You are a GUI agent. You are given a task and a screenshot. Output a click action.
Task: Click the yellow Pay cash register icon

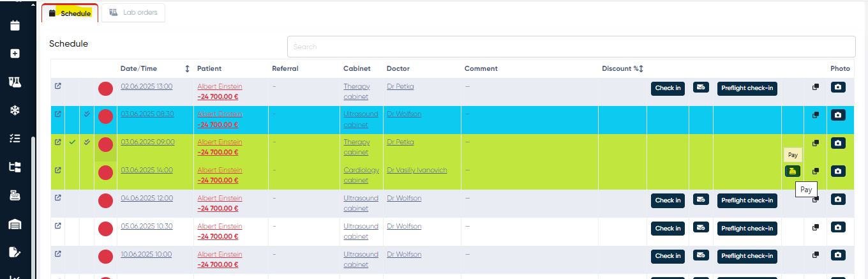(792, 171)
